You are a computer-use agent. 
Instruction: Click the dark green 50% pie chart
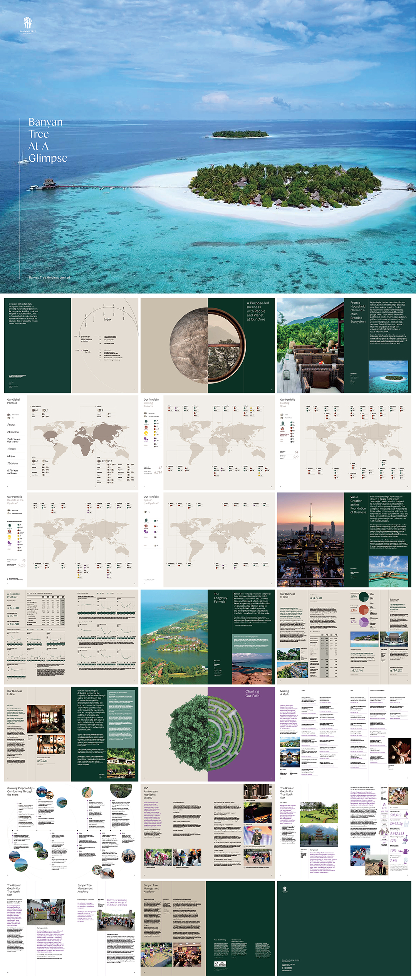(364, 597)
